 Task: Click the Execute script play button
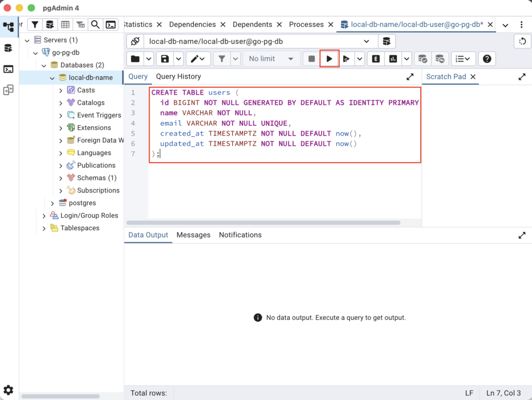tap(329, 59)
